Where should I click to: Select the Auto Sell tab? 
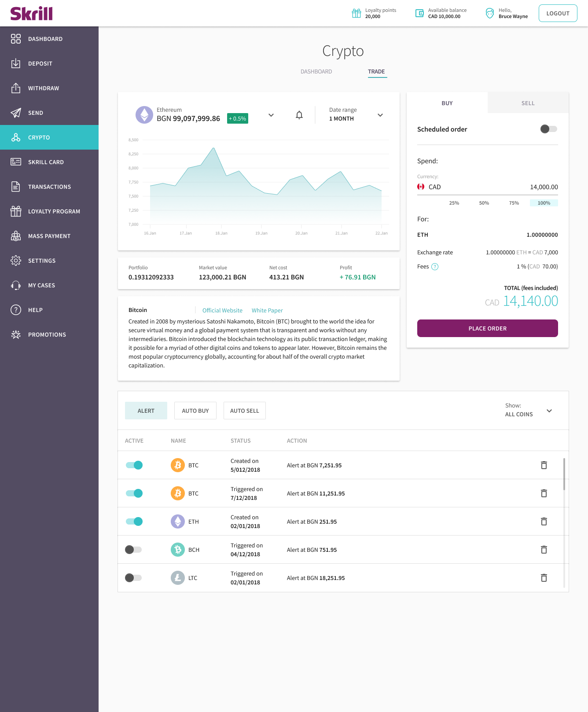[245, 411]
